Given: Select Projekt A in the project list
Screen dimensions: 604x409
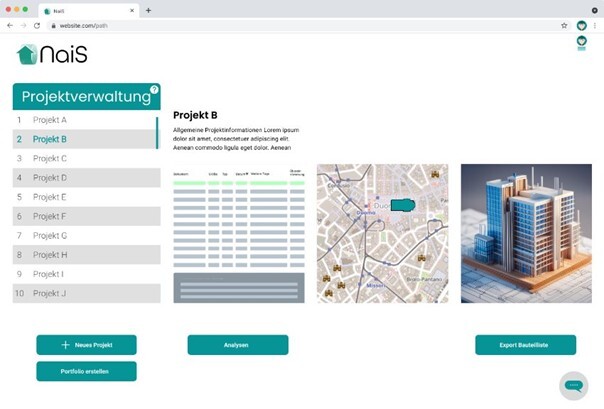Looking at the screenshot, I should pyautogui.click(x=85, y=120).
